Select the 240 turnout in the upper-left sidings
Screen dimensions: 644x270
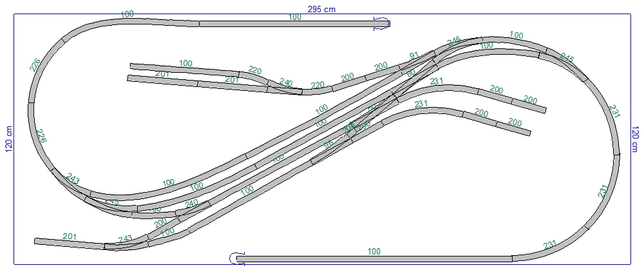(283, 89)
